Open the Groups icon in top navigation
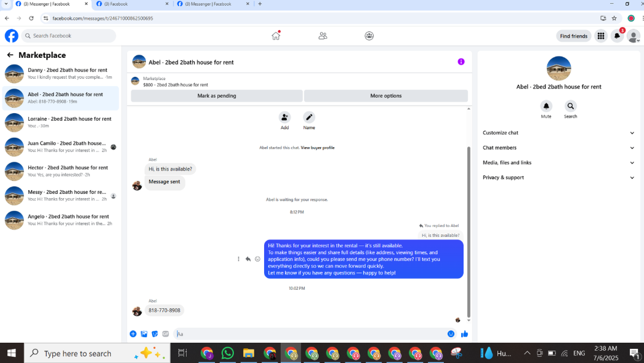This screenshot has height=363, width=644. 369,36
